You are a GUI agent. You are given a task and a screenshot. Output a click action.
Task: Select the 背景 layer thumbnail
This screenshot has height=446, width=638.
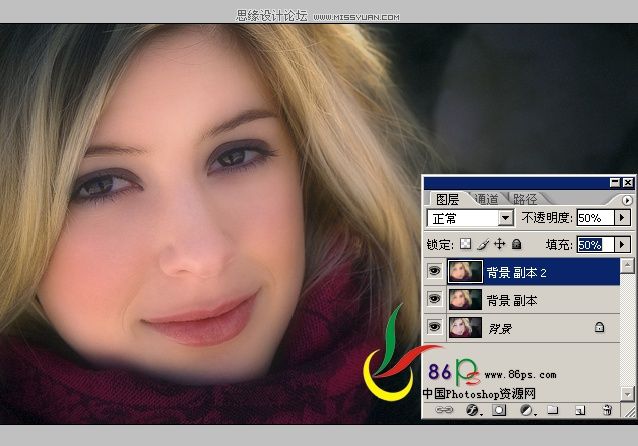click(x=465, y=328)
